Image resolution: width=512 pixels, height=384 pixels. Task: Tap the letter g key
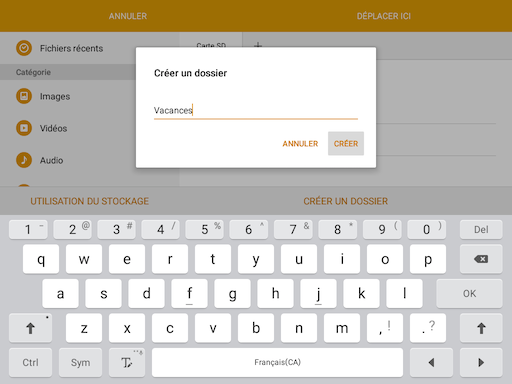click(232, 293)
